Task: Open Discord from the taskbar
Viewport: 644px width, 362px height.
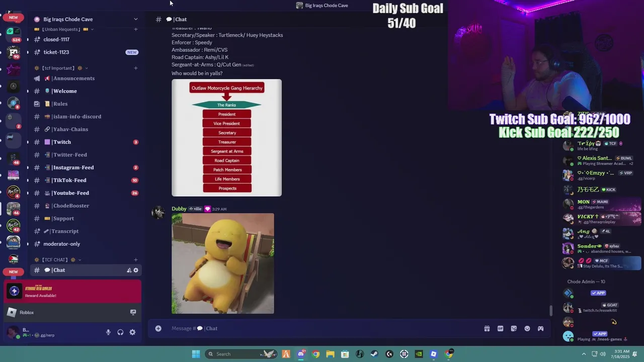Action: click(301, 354)
